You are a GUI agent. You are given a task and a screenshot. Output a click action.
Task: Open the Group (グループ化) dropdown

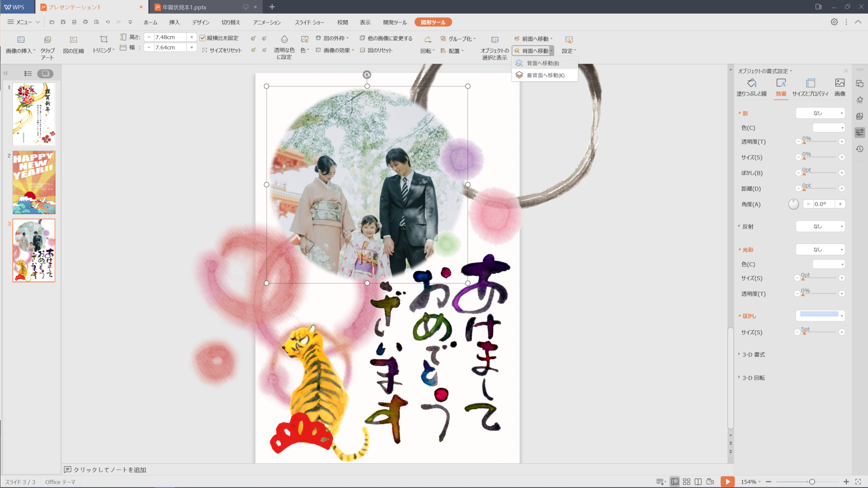coord(458,39)
